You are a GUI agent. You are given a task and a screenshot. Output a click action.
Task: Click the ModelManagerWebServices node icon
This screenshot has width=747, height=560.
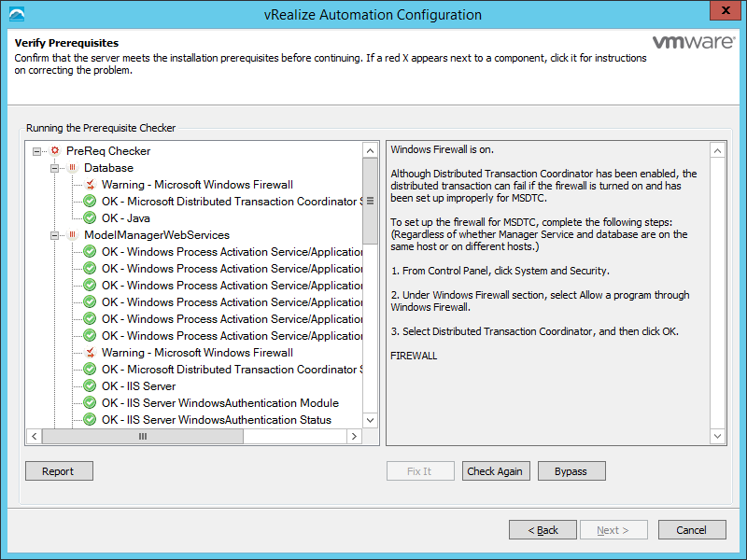click(x=73, y=235)
